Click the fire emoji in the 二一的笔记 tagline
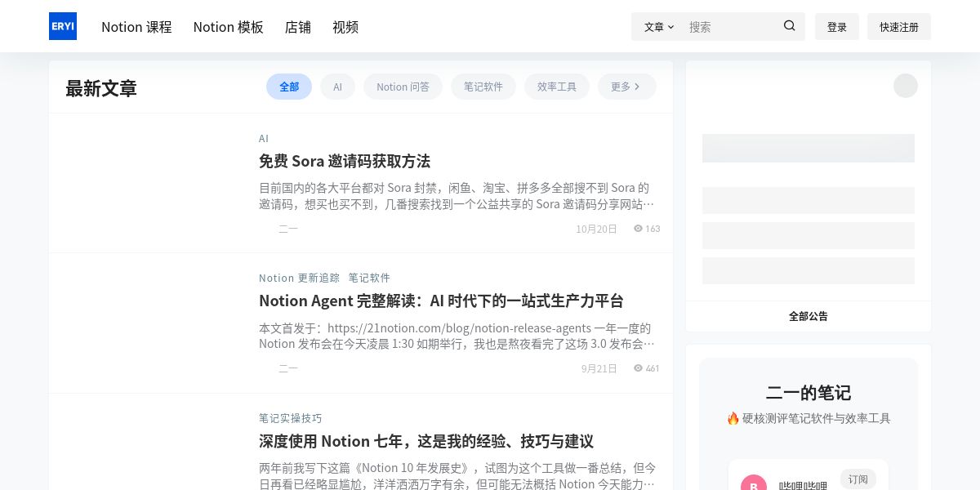 [733, 418]
